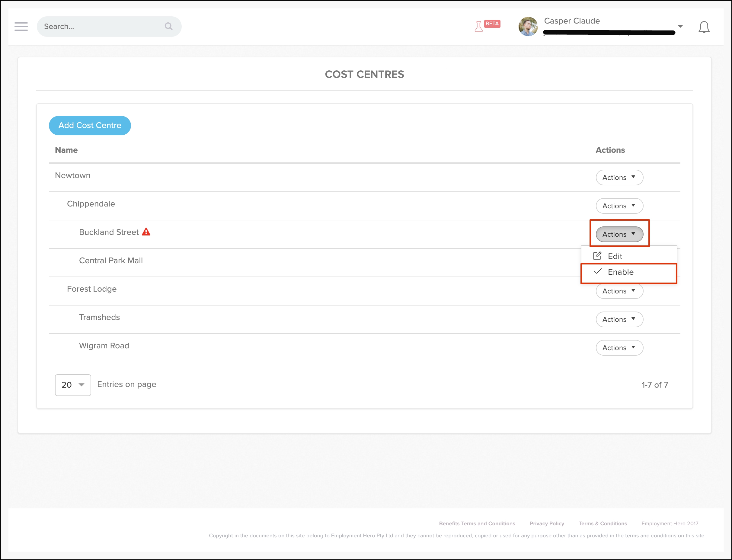Open the notification bell

704,27
